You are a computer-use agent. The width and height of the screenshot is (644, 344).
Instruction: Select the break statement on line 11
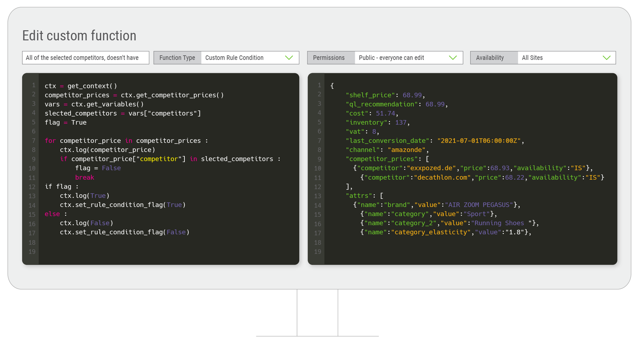[x=85, y=177]
